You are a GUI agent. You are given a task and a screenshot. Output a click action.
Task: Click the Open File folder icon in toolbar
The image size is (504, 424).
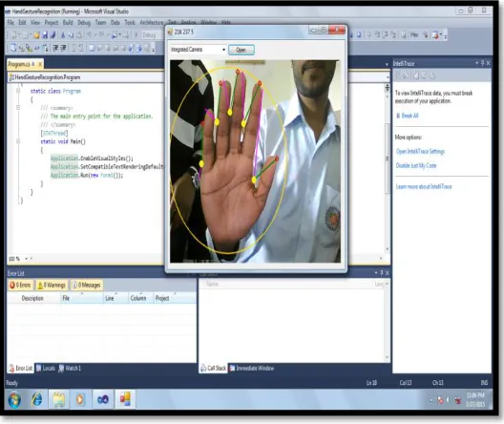point(36,35)
